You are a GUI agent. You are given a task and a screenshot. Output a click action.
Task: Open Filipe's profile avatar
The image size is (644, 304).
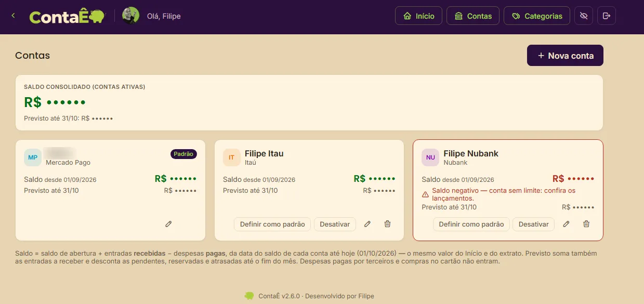(x=131, y=16)
